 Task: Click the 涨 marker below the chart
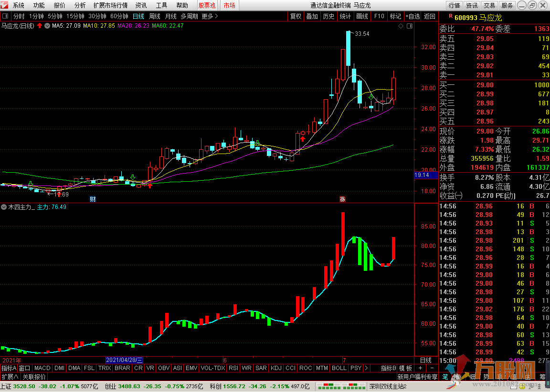(x=342, y=199)
